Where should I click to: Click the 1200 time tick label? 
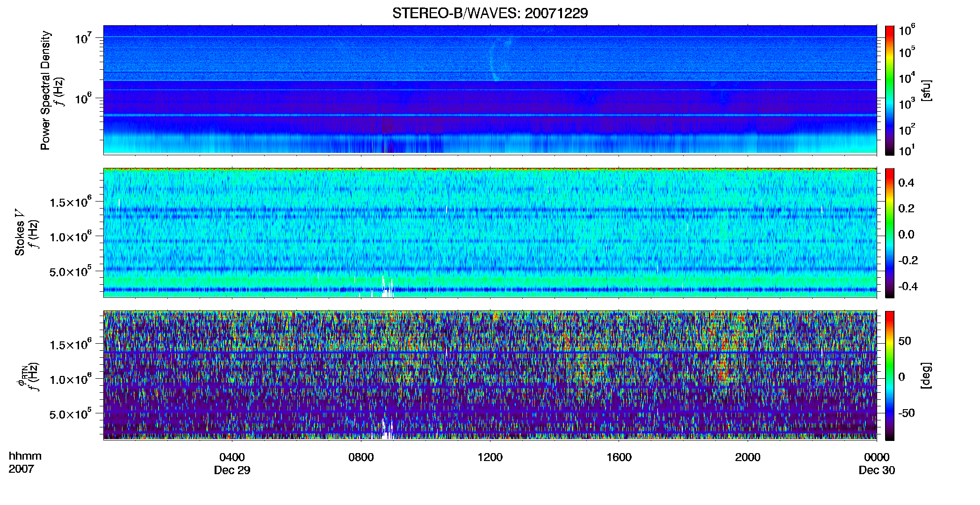click(490, 457)
